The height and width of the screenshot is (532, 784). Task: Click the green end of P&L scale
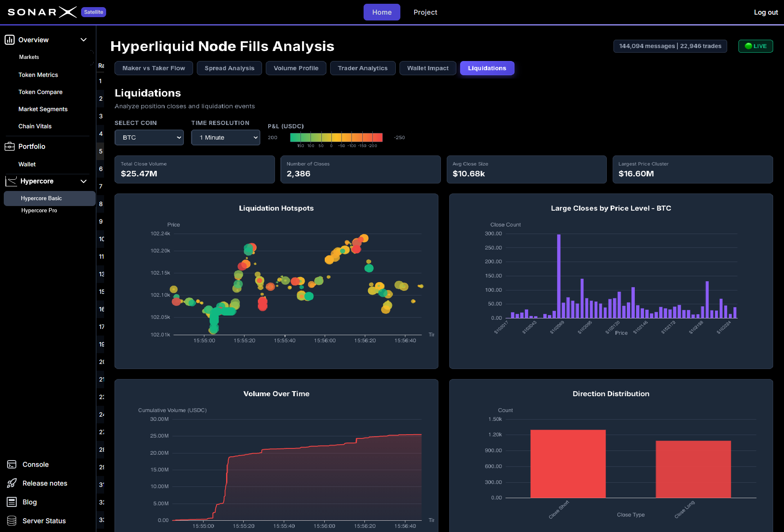(x=295, y=137)
